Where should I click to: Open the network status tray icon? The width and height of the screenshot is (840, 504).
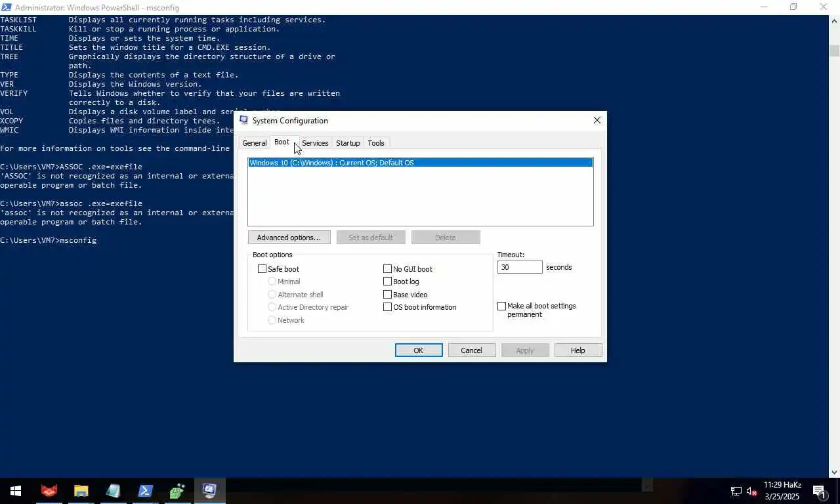[x=736, y=491]
